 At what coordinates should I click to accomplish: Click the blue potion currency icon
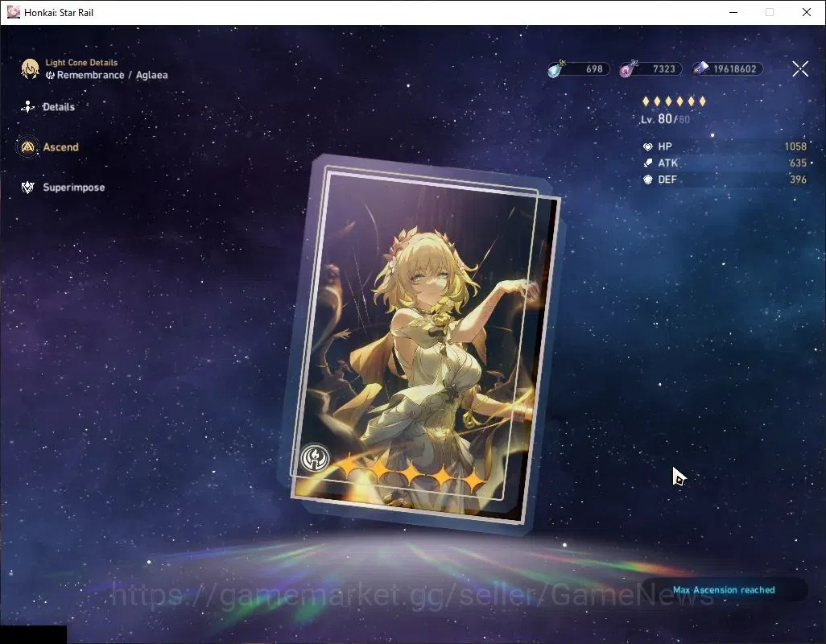(x=555, y=68)
